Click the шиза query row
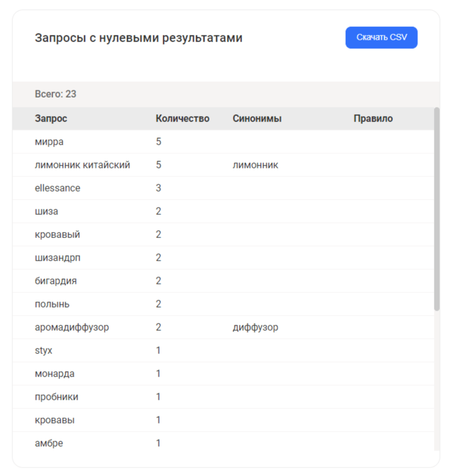 224,211
